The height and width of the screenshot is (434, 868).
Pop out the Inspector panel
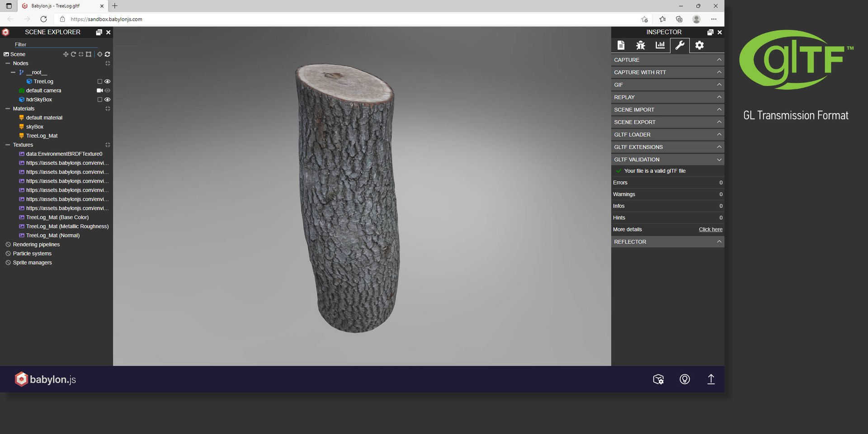pos(710,32)
